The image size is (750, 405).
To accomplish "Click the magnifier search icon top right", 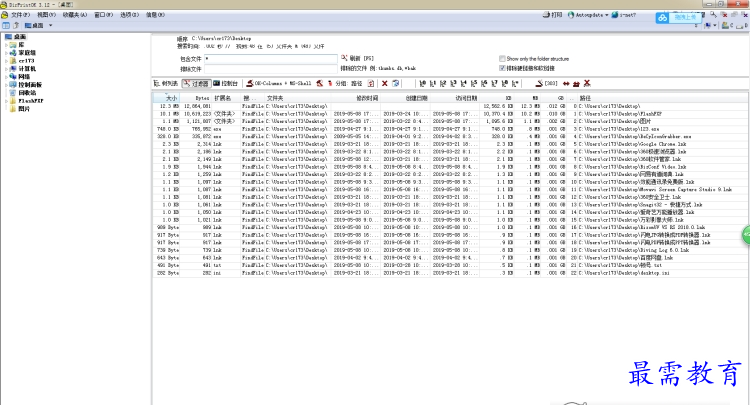I will point(713,15).
